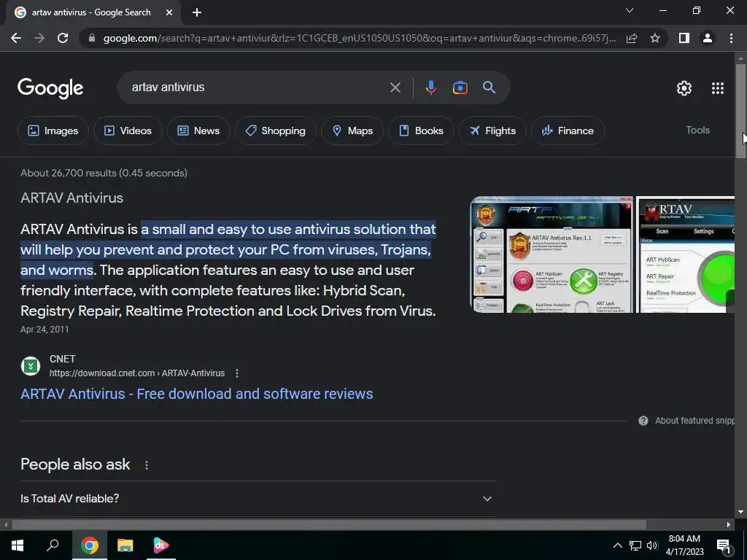Switch to Books results

coord(421,131)
